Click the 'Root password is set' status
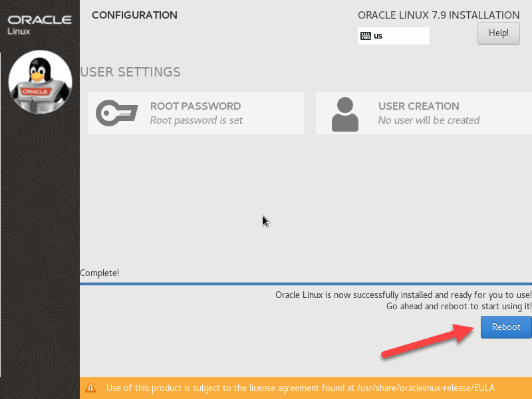532x399 pixels. 196,120
